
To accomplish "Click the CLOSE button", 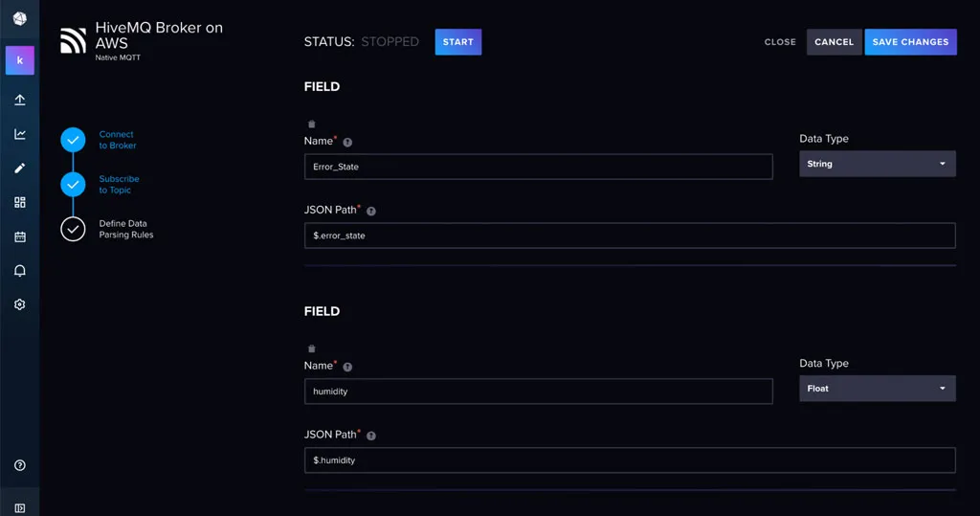I will pos(780,42).
